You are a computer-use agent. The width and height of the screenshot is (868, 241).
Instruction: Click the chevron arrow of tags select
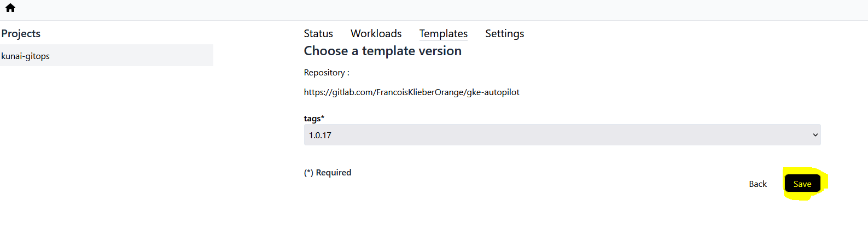click(815, 135)
